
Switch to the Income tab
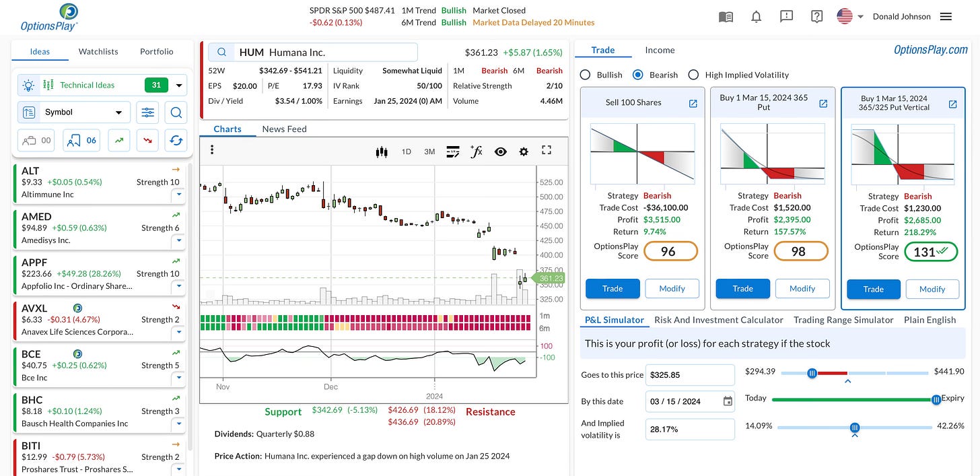[660, 50]
